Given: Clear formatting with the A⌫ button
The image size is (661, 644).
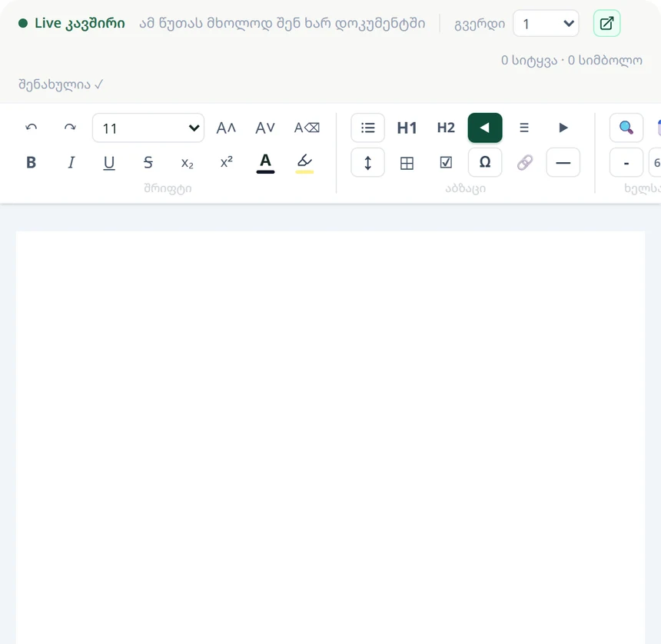Looking at the screenshot, I should pyautogui.click(x=307, y=128).
